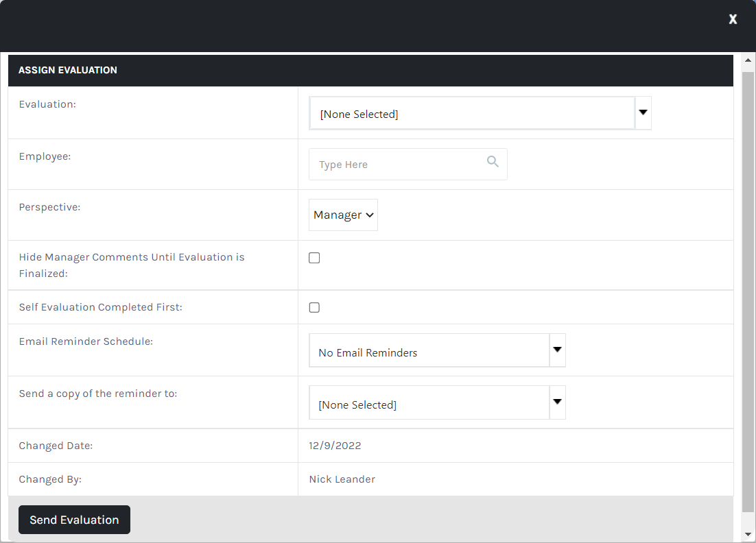Check Hide Manager Comments Until Finalized

(x=314, y=258)
